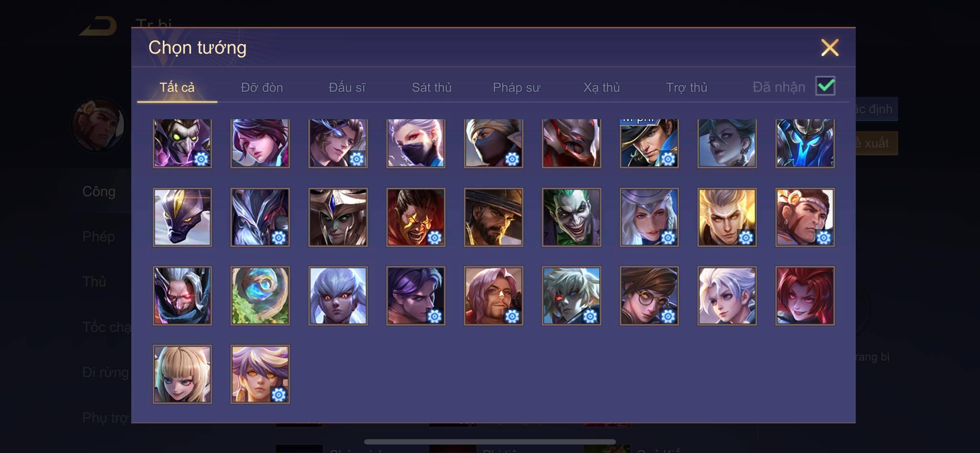
Task: Pick the blue armored knight hero
Action: coord(805,143)
